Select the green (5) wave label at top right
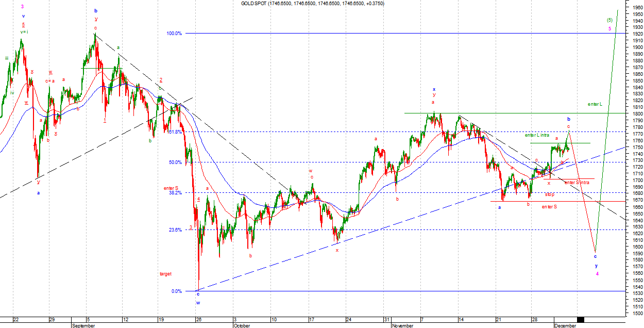Image resolution: width=644 pixels, height=328 pixels. (x=610, y=20)
